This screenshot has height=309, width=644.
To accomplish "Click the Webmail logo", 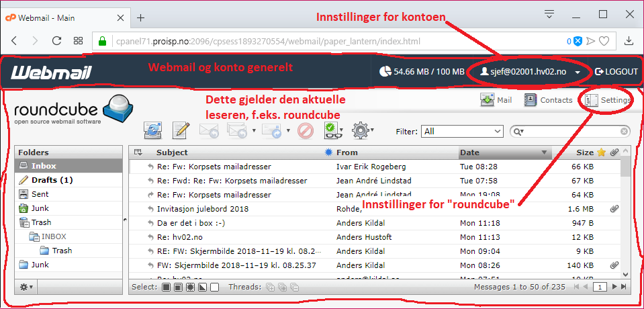I will tap(51, 72).
